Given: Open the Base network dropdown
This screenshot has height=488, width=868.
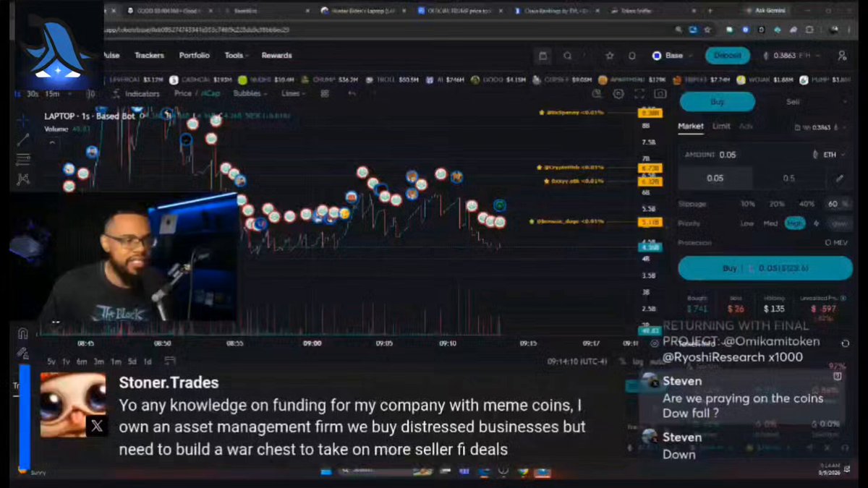Looking at the screenshot, I should 673,56.
